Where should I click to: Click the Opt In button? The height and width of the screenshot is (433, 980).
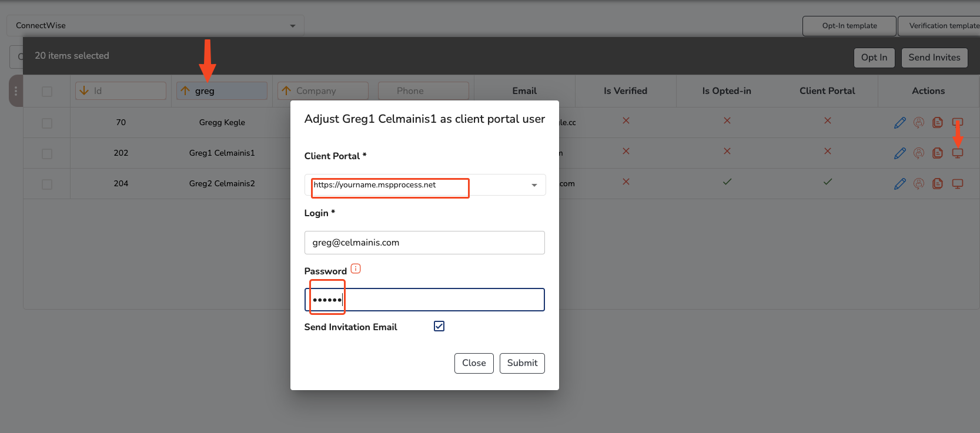click(x=874, y=58)
